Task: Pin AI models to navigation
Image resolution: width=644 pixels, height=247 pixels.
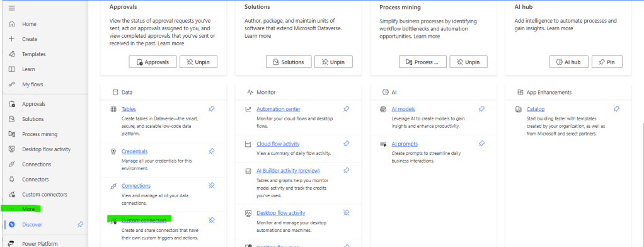Action: coord(481,109)
